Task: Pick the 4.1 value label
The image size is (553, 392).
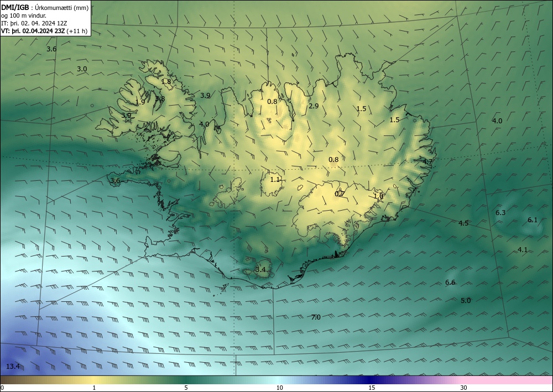Action: pos(523,250)
